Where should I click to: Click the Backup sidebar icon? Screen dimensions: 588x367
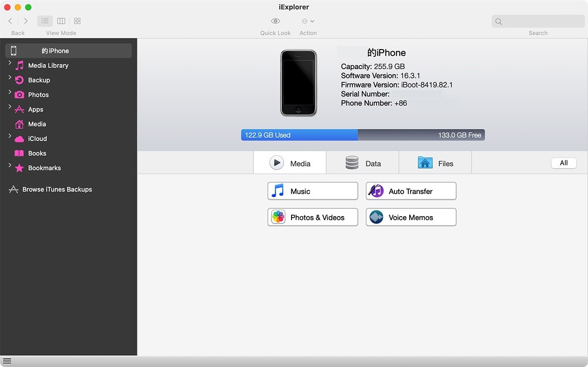(20, 80)
